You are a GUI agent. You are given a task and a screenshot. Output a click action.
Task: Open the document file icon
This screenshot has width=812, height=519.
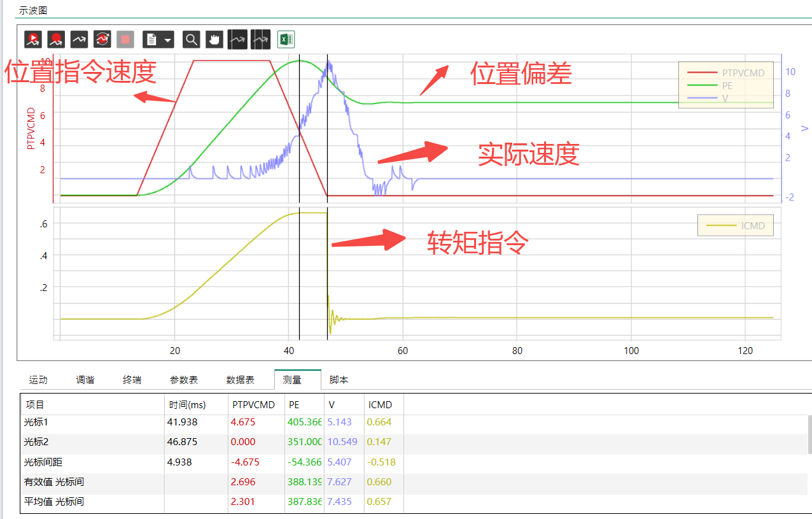[151, 39]
